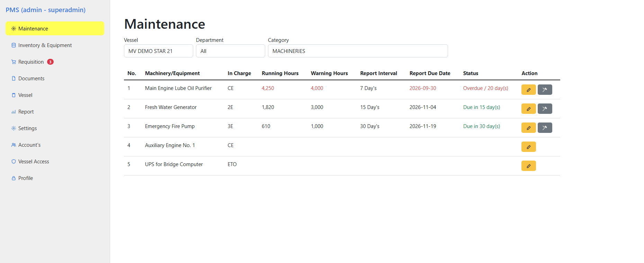644x263 pixels.
Task: Click the Documents file icon
Action: 14,78
